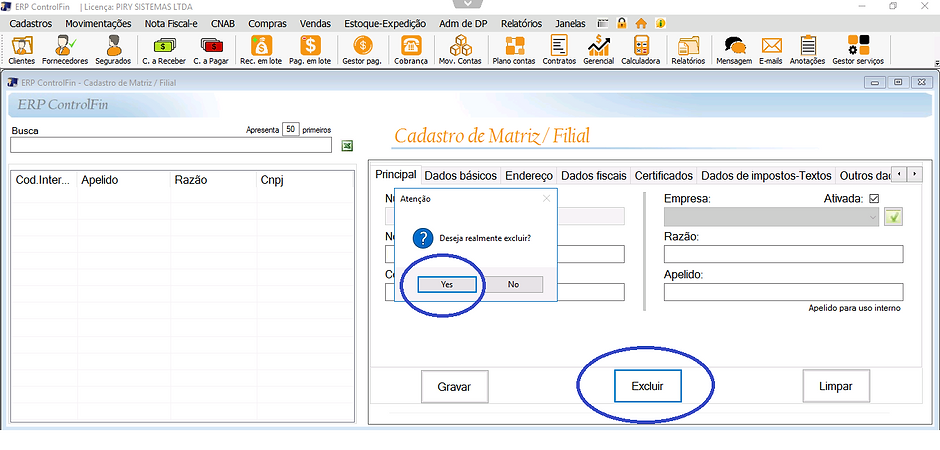Open the Vendas menu

(315, 24)
